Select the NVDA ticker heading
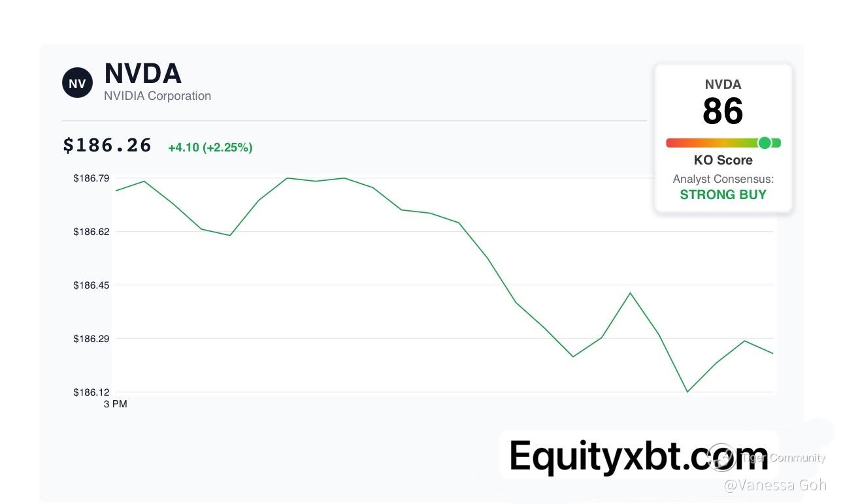 pyautogui.click(x=142, y=74)
